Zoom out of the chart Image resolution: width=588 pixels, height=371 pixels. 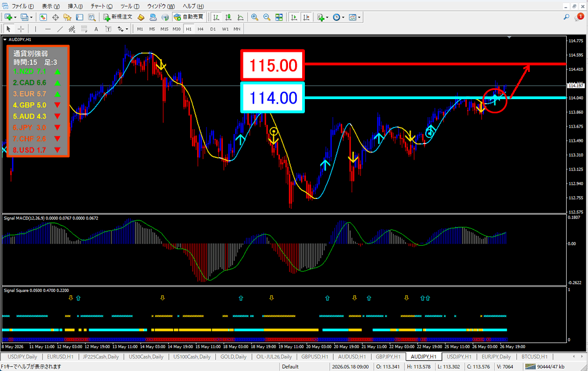[x=267, y=17]
